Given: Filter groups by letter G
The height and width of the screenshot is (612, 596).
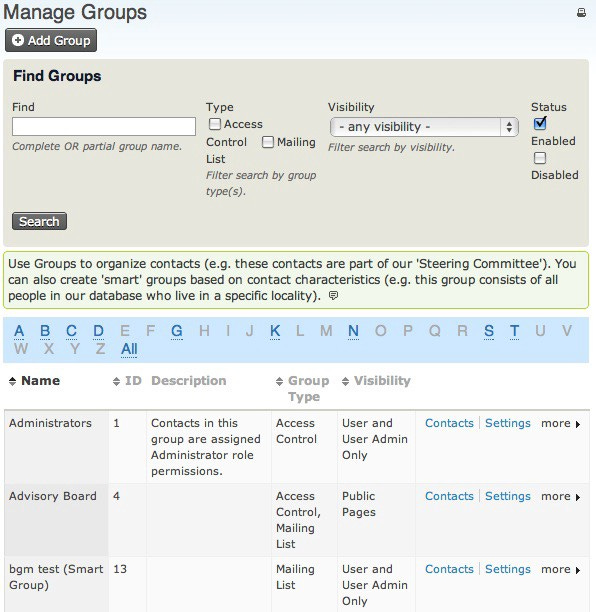Looking at the screenshot, I should [177, 331].
